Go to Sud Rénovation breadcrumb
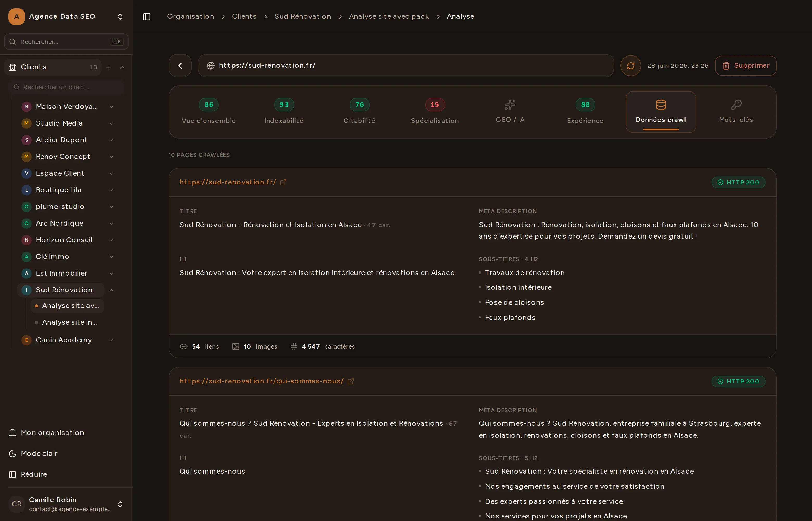 click(x=303, y=17)
